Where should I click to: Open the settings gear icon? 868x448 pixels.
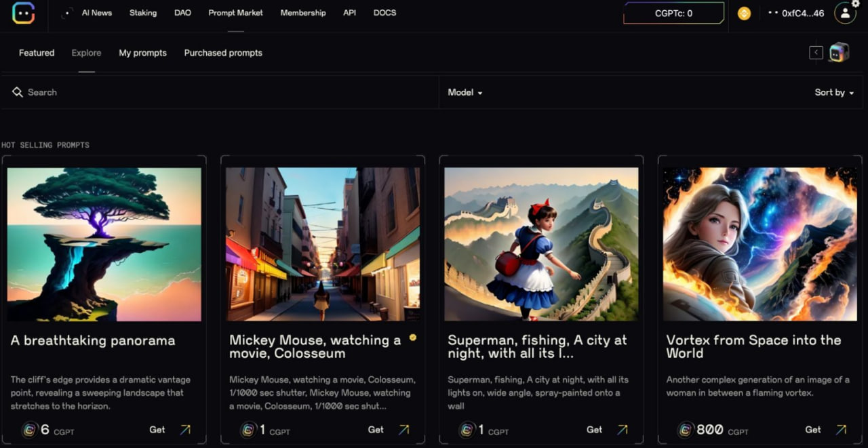856,3
